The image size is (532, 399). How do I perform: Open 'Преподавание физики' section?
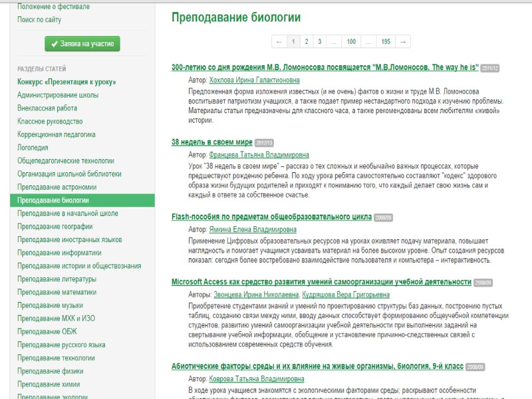coord(51,371)
